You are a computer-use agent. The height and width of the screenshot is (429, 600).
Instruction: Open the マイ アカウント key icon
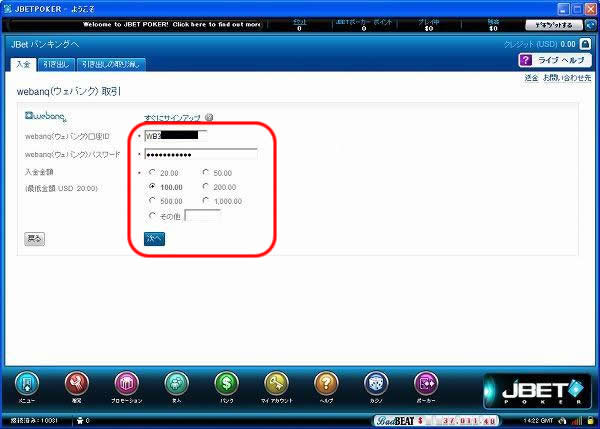(276, 383)
